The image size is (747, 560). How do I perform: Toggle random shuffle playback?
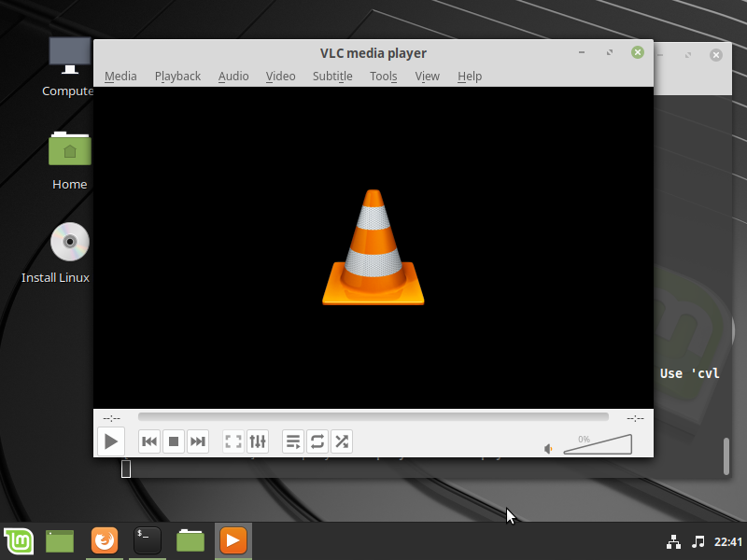342,441
